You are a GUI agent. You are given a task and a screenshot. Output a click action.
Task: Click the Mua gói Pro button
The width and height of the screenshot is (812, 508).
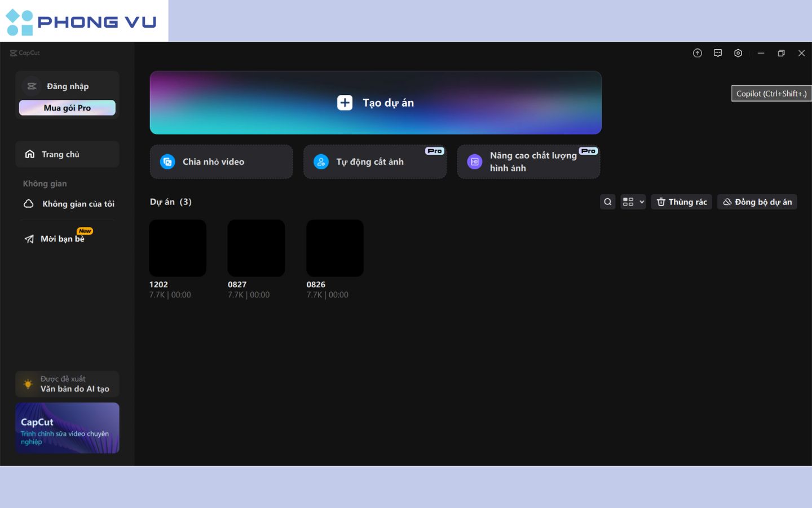[67, 108]
